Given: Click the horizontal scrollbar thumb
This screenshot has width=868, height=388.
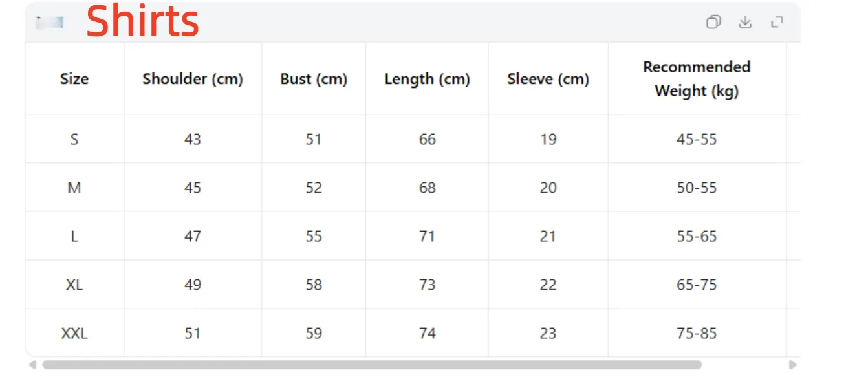Looking at the screenshot, I should 372,365.
